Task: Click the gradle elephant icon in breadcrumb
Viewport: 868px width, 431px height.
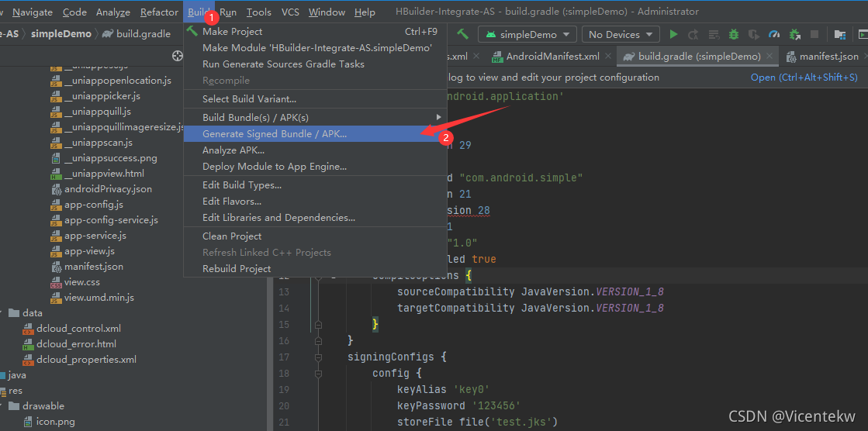Action: 107,34
